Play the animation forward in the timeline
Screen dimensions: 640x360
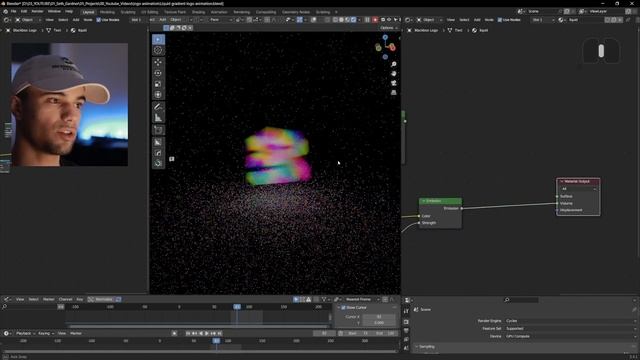207,333
